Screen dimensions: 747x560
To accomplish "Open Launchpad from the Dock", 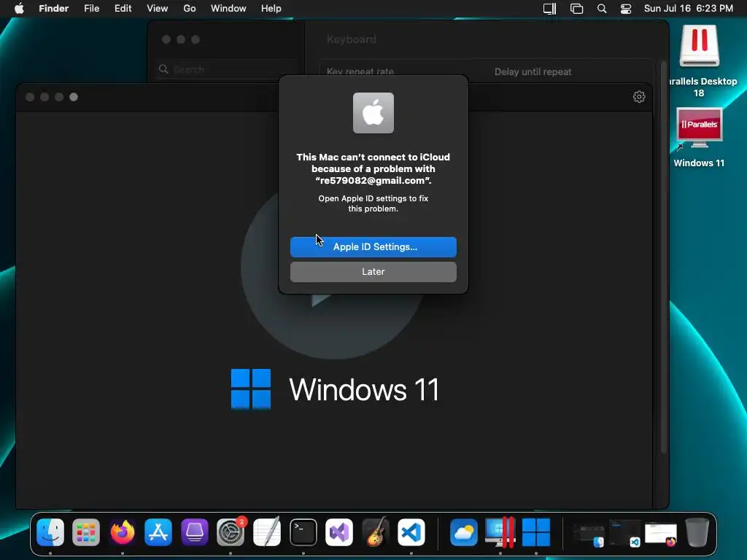I will tap(86, 532).
